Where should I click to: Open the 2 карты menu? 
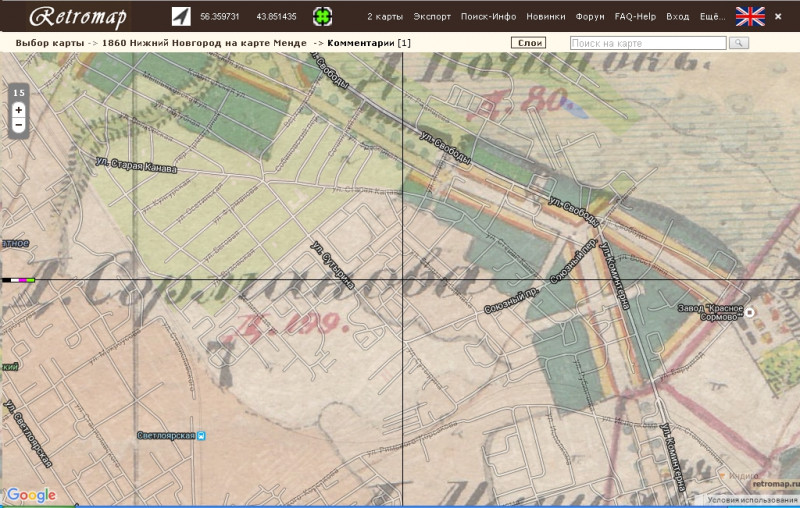pyautogui.click(x=385, y=16)
